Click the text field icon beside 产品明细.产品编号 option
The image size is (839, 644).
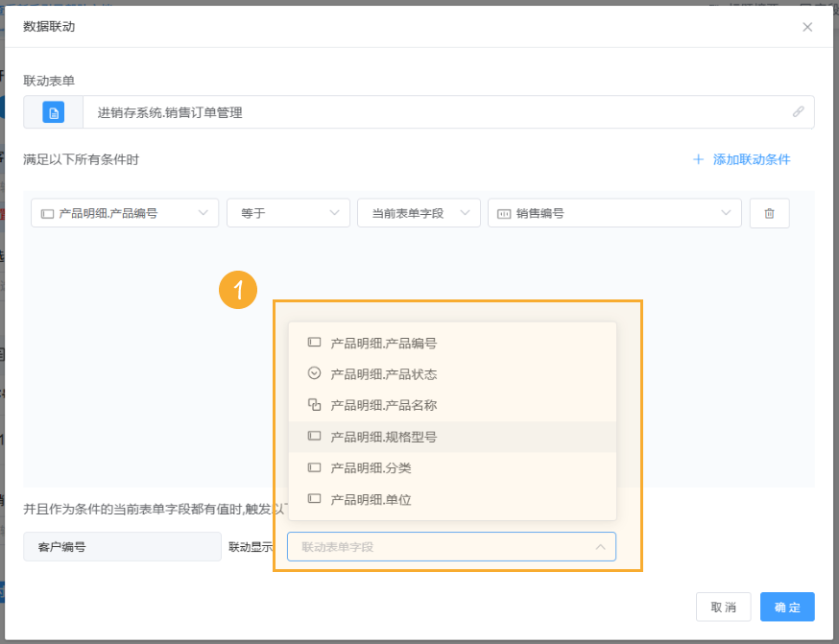[x=312, y=342]
